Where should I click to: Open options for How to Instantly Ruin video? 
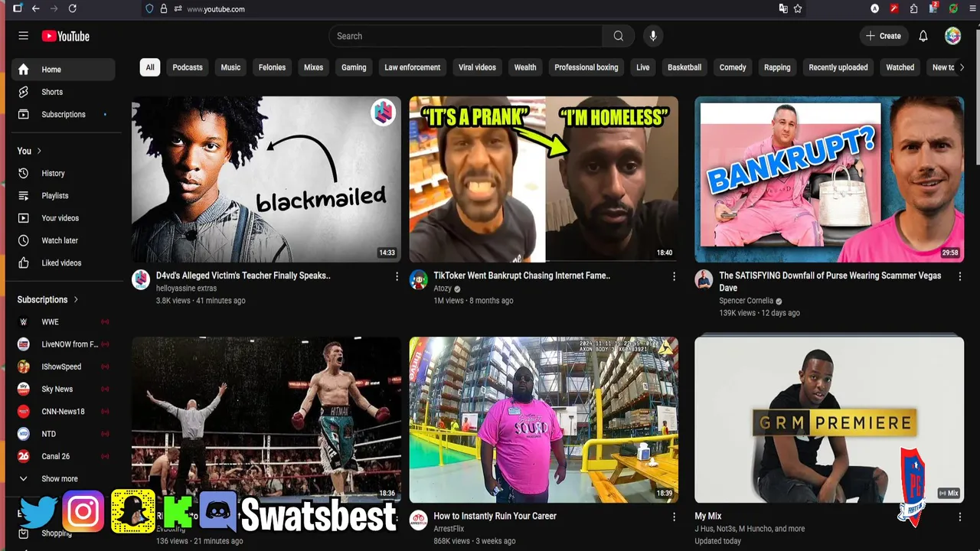point(674,517)
